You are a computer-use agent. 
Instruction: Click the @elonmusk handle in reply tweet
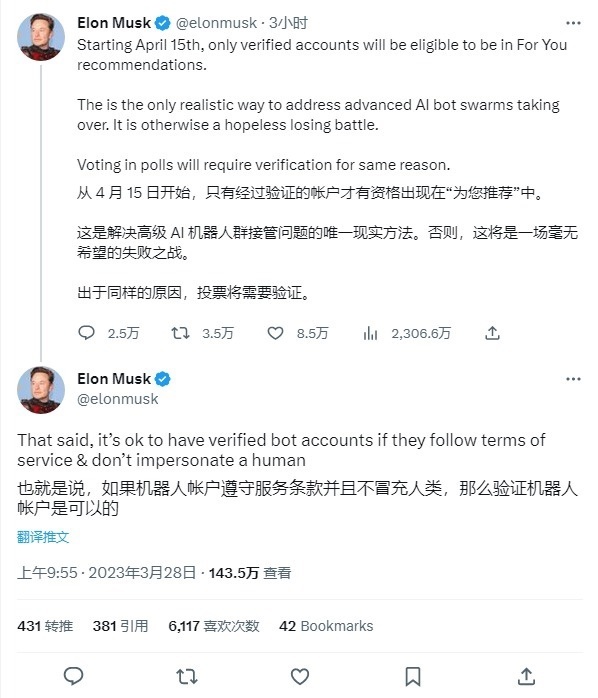pyautogui.click(x=118, y=399)
